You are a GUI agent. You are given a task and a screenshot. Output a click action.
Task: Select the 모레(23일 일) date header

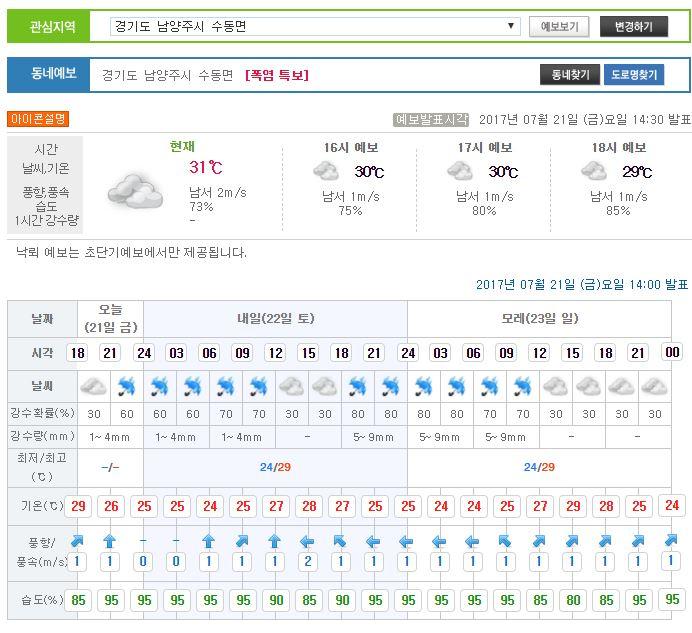point(539,319)
